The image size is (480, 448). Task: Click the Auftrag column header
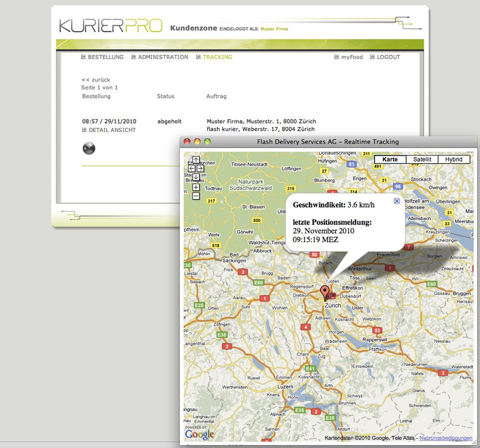point(217,96)
